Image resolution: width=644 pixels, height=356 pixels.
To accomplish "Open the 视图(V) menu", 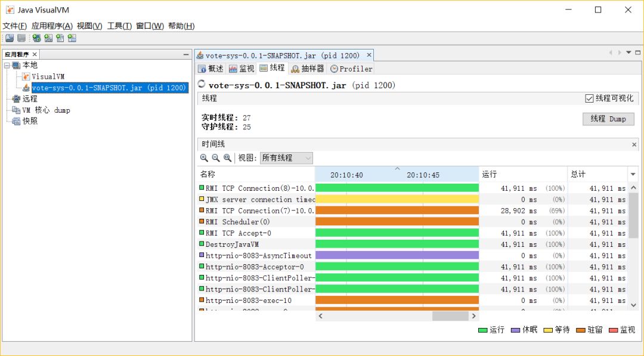I will [89, 26].
